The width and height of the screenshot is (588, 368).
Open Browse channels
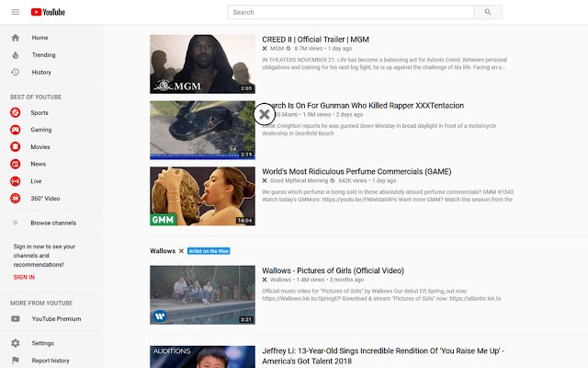(51, 223)
